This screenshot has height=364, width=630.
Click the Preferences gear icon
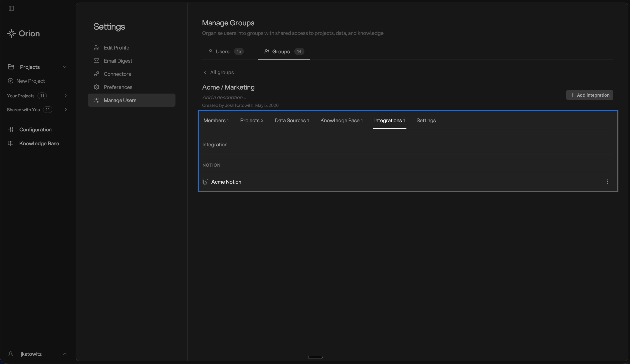(x=96, y=87)
